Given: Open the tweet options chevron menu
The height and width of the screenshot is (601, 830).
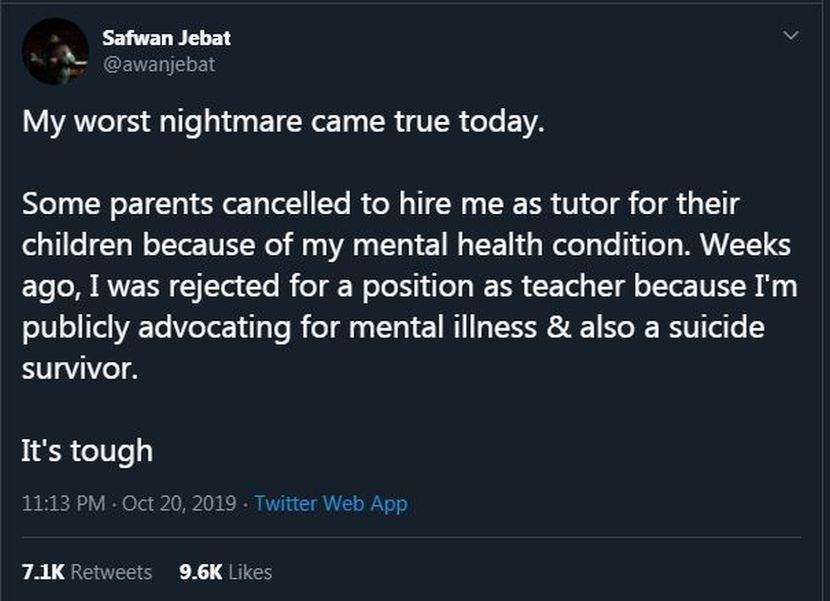Looking at the screenshot, I should point(791,36).
